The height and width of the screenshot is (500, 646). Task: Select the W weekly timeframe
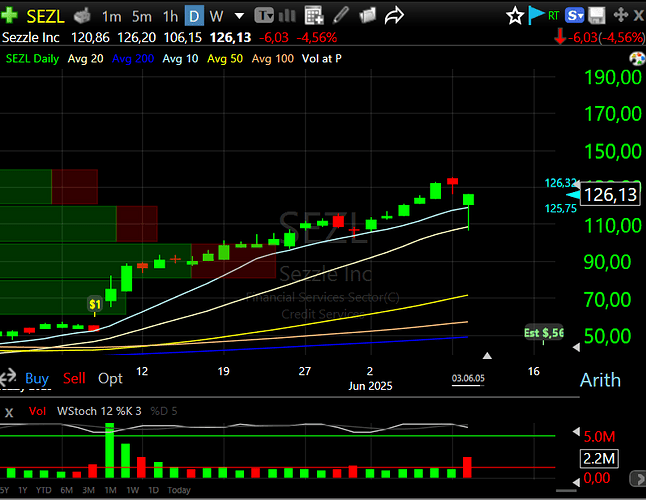click(216, 16)
